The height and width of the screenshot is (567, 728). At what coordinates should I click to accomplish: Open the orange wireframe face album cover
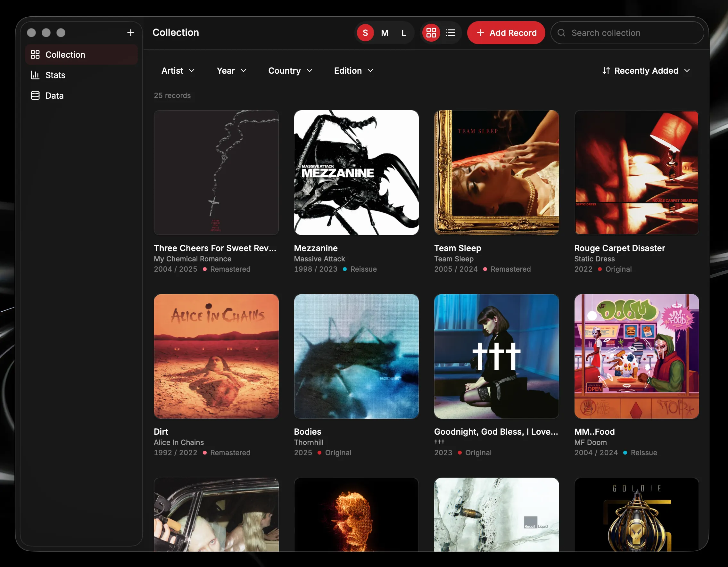356,514
